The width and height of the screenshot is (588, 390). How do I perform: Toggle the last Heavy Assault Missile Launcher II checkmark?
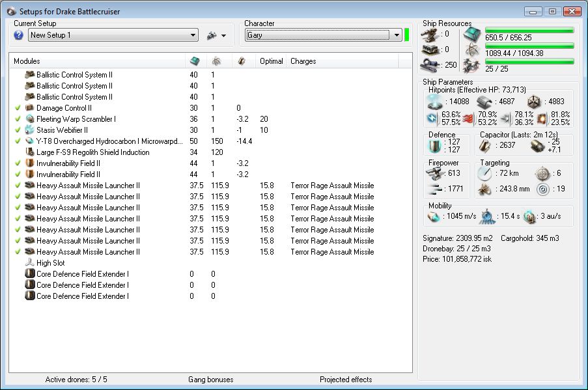tap(18, 251)
